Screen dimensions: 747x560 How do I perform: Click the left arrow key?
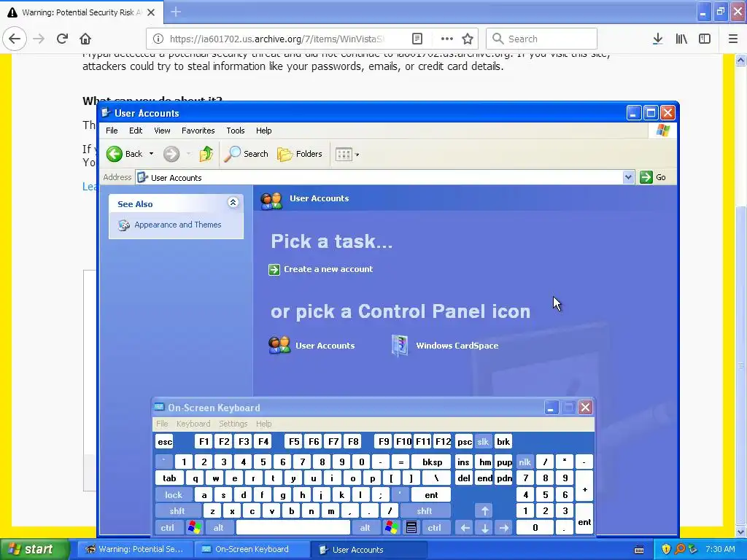tap(465, 528)
